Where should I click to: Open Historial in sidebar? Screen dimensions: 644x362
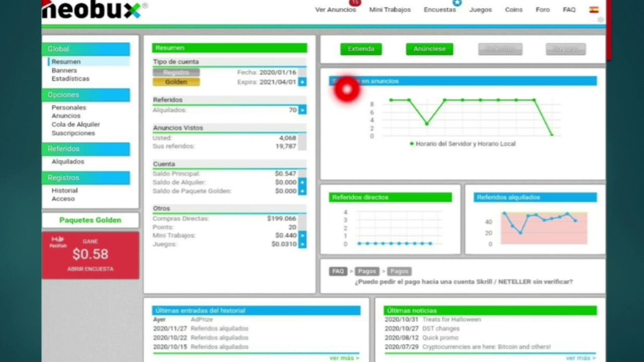[64, 191]
